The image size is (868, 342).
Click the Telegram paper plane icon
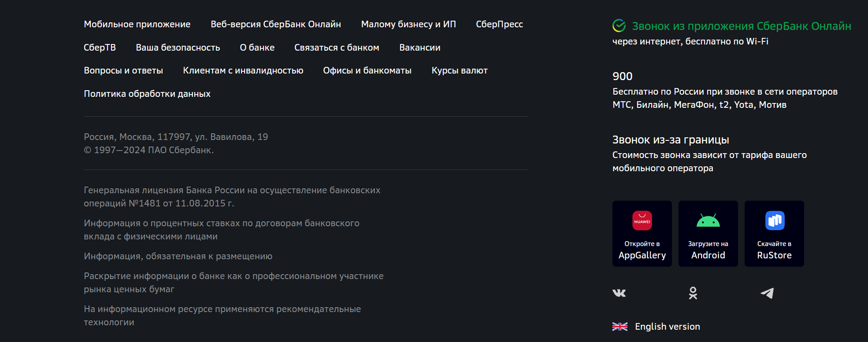pyautogui.click(x=767, y=293)
